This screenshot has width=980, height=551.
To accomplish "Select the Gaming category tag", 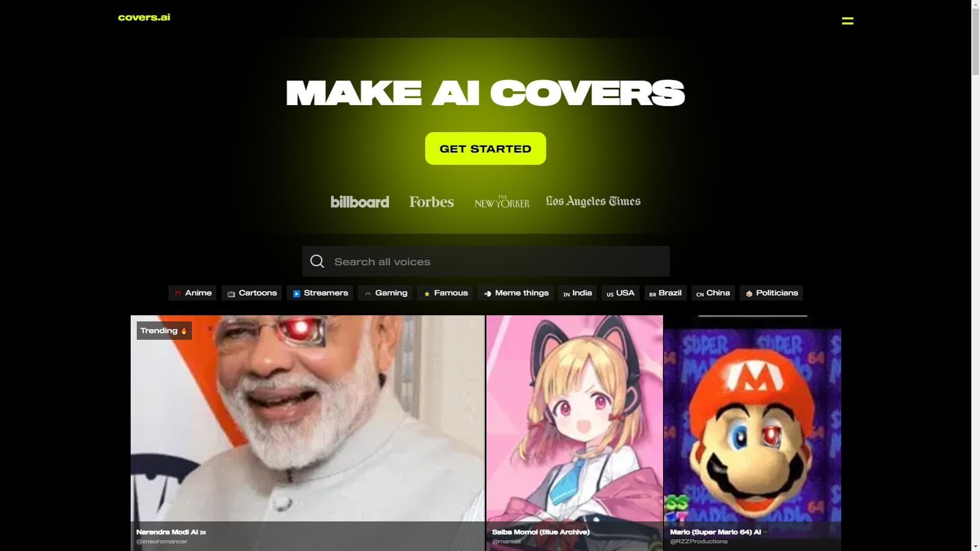I will pos(385,293).
